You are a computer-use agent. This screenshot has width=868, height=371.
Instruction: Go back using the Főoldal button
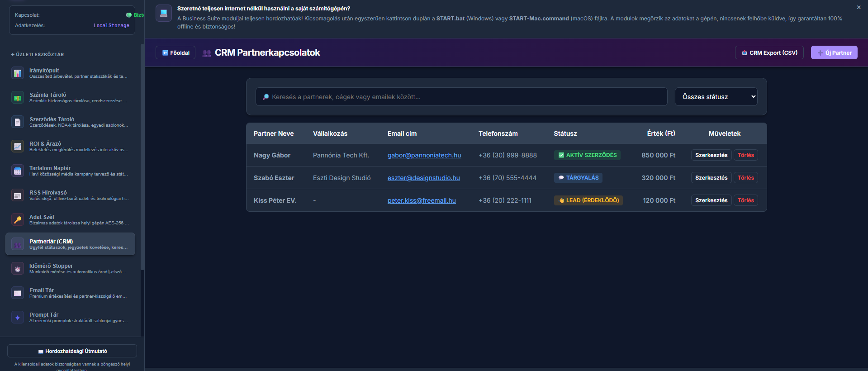point(175,52)
